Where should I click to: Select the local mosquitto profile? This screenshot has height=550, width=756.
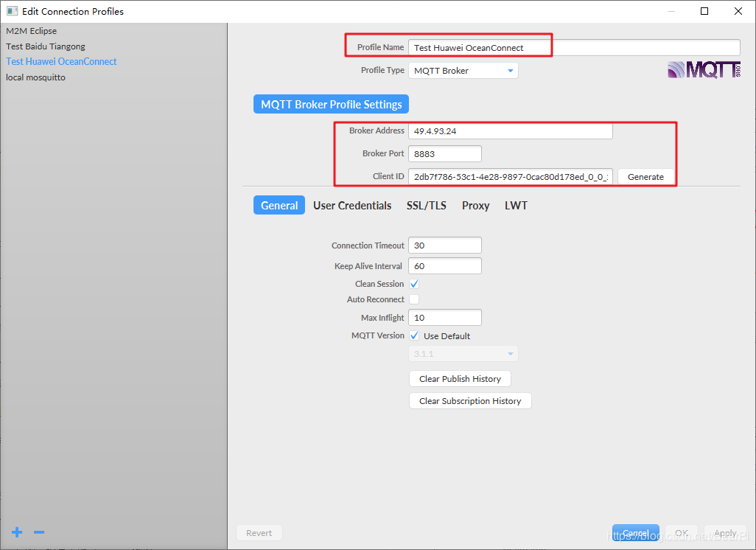(35, 77)
